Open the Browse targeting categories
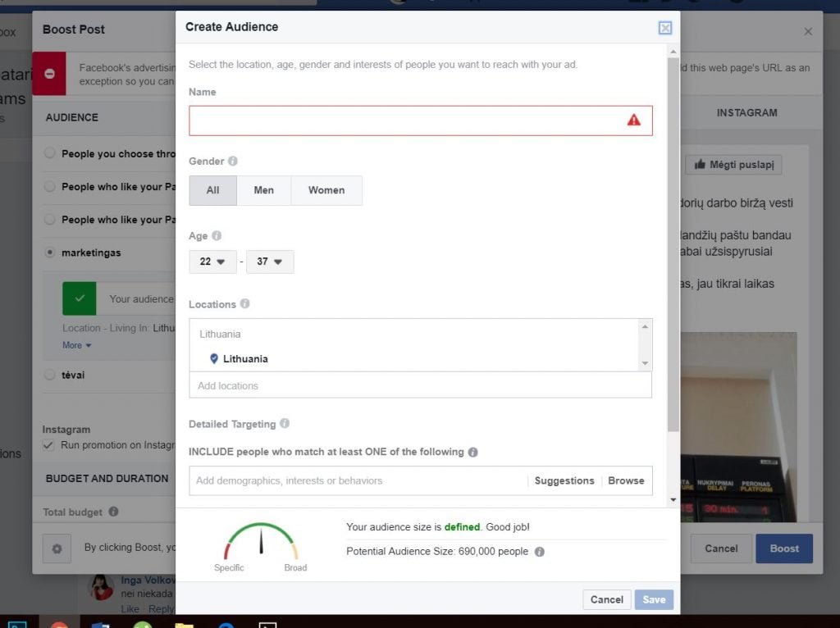Screen dimensions: 840x628 (x=626, y=480)
